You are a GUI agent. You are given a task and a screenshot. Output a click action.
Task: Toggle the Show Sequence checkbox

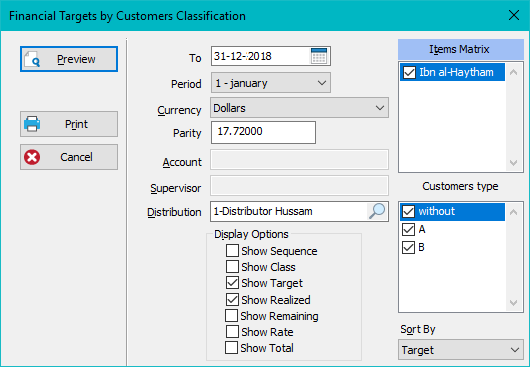[x=232, y=251]
